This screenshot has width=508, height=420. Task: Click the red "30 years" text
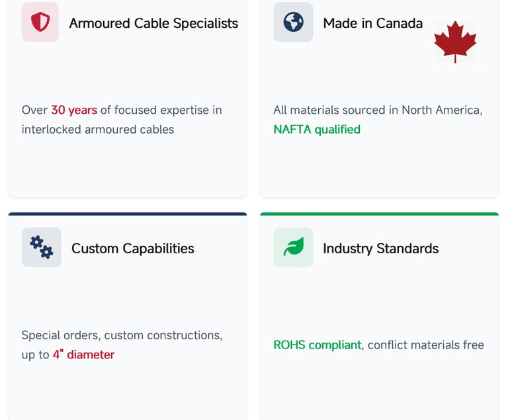tap(74, 110)
